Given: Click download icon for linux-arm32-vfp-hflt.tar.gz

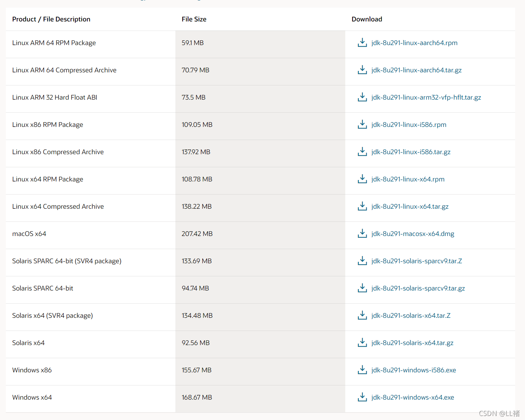Looking at the screenshot, I should (362, 97).
